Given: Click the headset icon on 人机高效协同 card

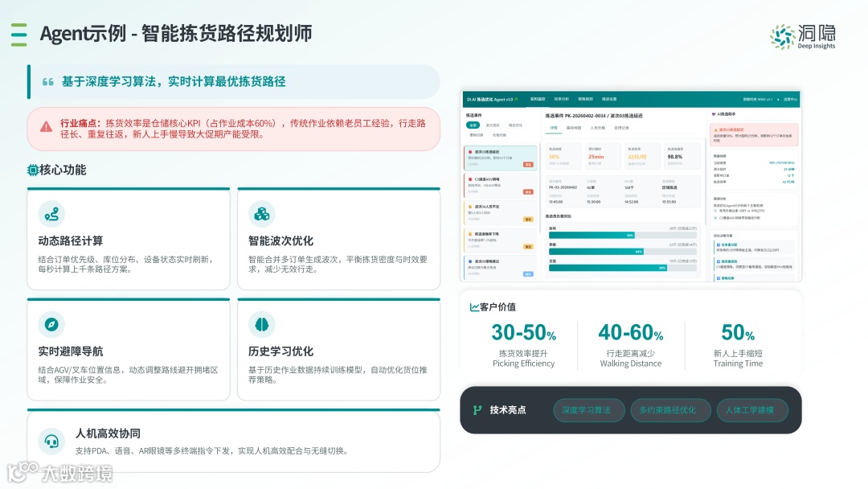Looking at the screenshot, I should pyautogui.click(x=51, y=442).
